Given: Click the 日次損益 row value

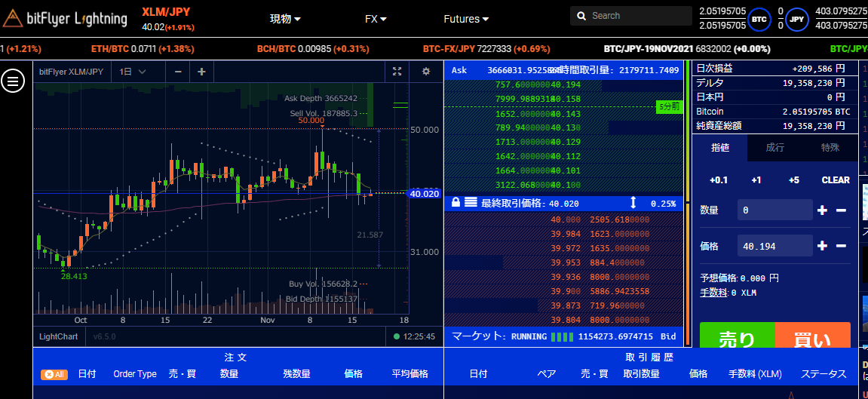Looking at the screenshot, I should (x=818, y=69).
